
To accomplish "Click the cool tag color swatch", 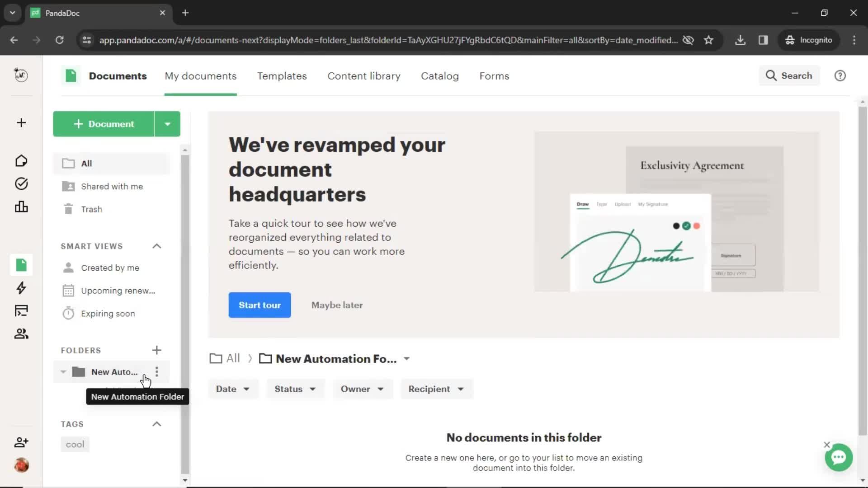I will click(75, 445).
